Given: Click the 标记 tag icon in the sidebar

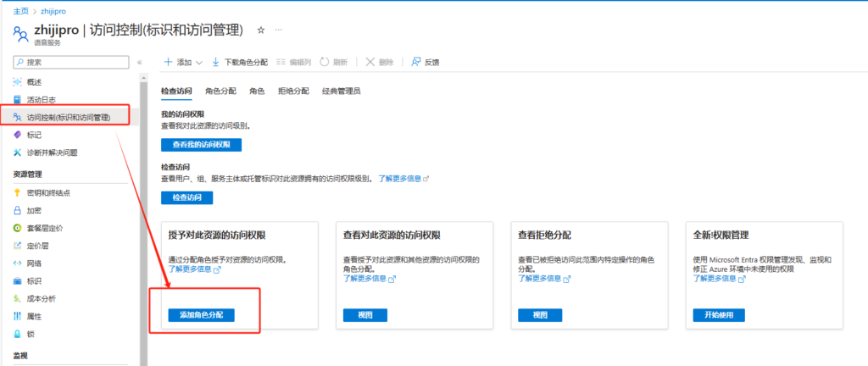Looking at the screenshot, I should [x=17, y=135].
